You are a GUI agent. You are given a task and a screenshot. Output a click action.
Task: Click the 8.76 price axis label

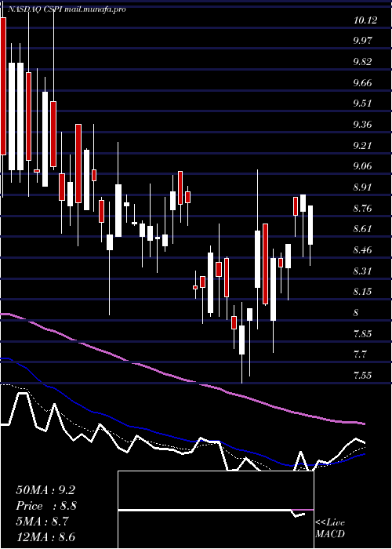[x=364, y=209]
